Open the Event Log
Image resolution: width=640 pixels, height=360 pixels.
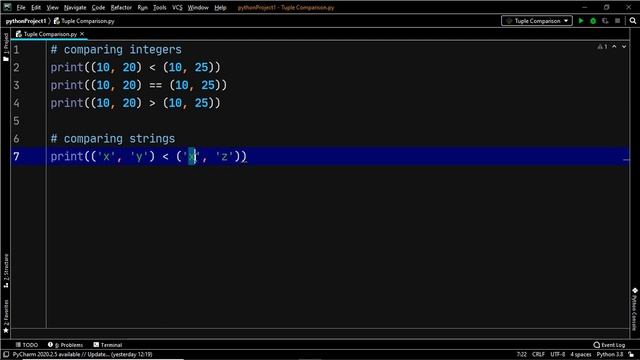click(609, 345)
